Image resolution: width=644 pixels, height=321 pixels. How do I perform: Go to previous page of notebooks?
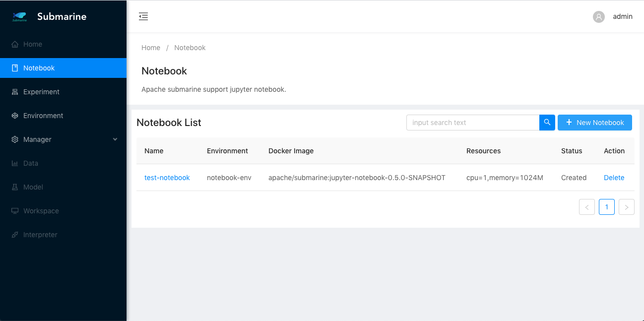click(x=586, y=207)
